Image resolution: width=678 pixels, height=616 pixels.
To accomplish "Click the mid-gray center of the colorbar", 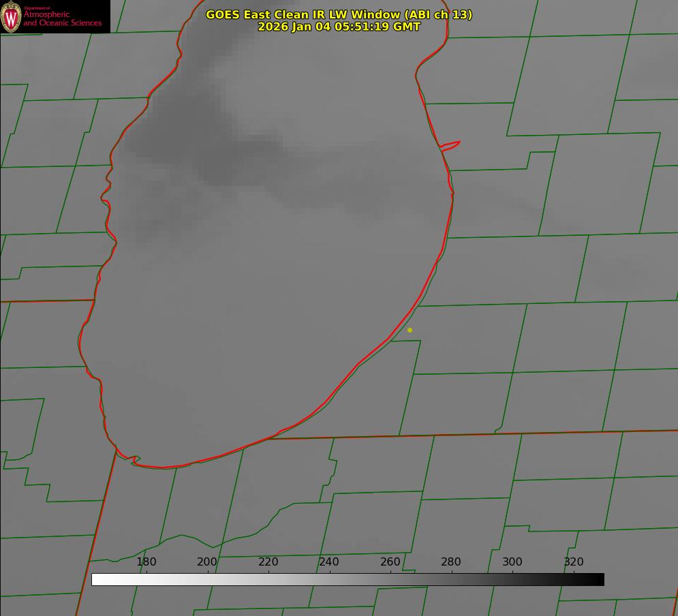I will pyautogui.click(x=348, y=579).
